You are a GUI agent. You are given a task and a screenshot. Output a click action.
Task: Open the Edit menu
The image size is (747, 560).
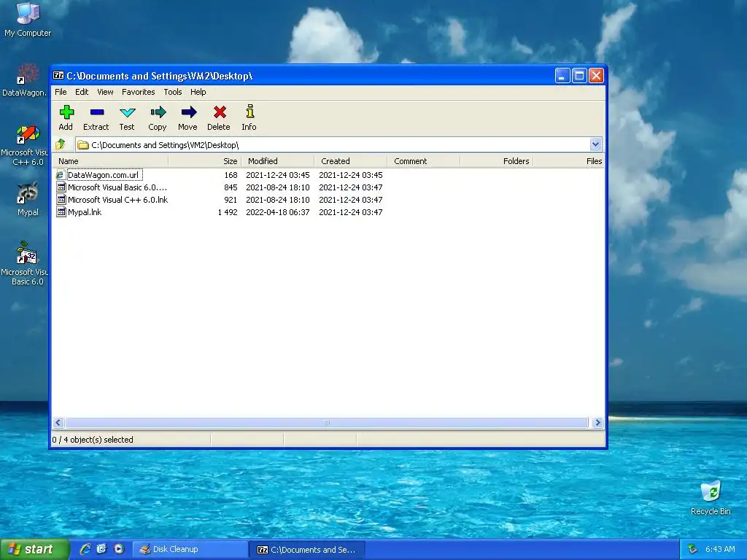[82, 92]
